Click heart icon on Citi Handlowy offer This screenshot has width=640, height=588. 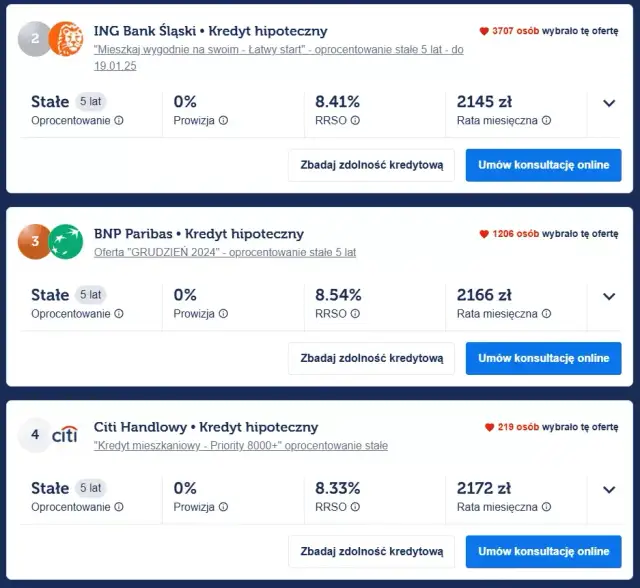(x=489, y=427)
